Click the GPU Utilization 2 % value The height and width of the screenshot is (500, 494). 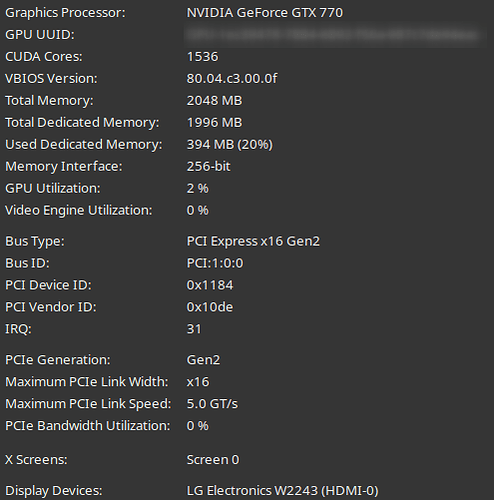click(x=197, y=189)
